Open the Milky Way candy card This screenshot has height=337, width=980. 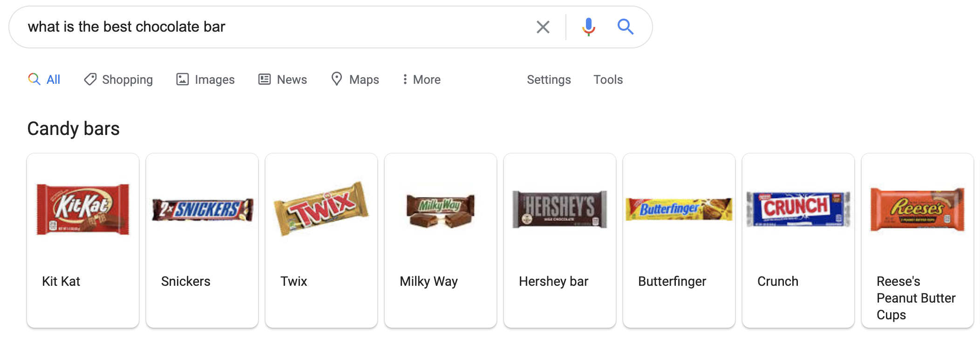coord(441,241)
